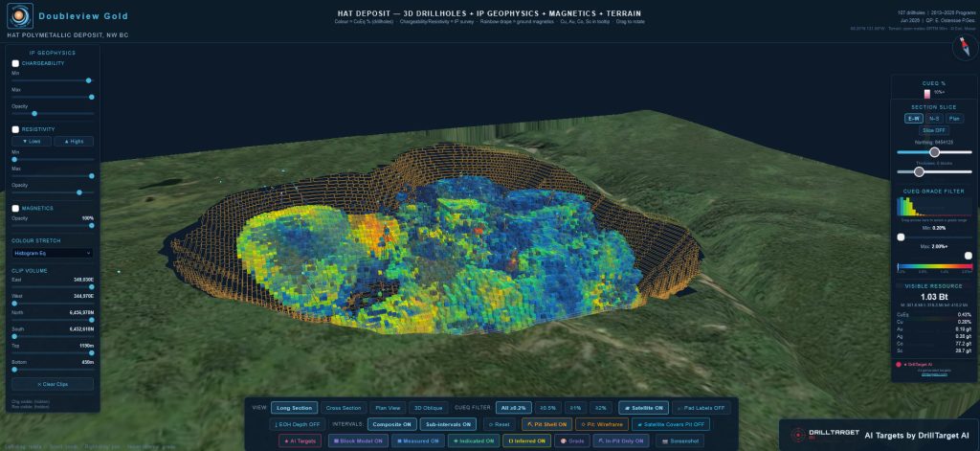Click the Magnetics Opacity slider handle
The width and height of the screenshot is (980, 451).
pyautogui.click(x=91, y=225)
